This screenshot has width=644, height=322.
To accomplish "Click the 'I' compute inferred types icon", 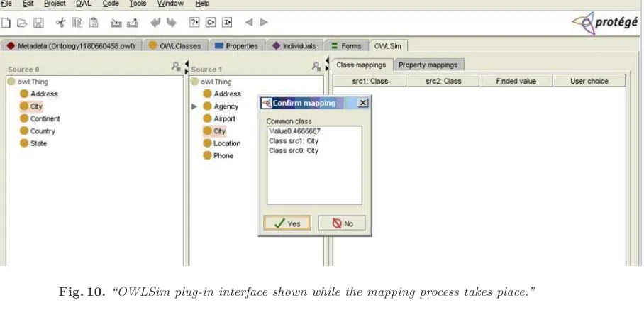I will click(227, 22).
